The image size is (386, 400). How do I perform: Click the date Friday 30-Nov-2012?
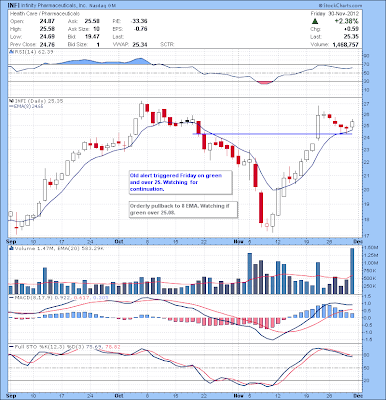click(x=335, y=14)
